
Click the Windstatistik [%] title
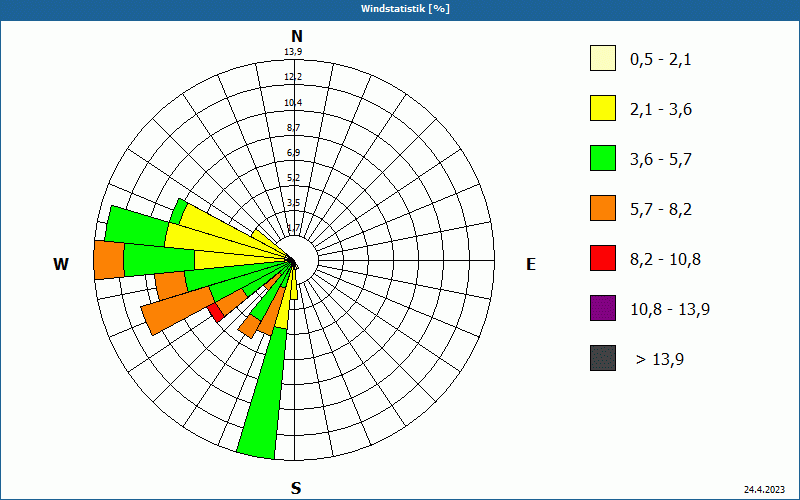pos(405,9)
